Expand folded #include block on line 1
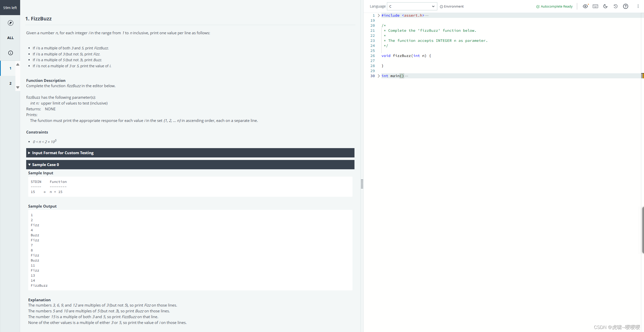Viewport: 644px width, 332px height. [379, 15]
